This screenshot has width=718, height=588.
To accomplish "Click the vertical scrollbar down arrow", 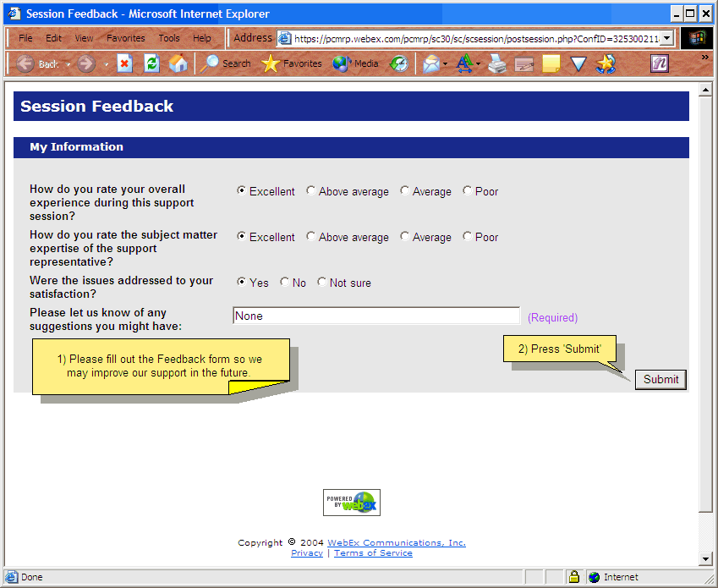I will pyautogui.click(x=705, y=558).
